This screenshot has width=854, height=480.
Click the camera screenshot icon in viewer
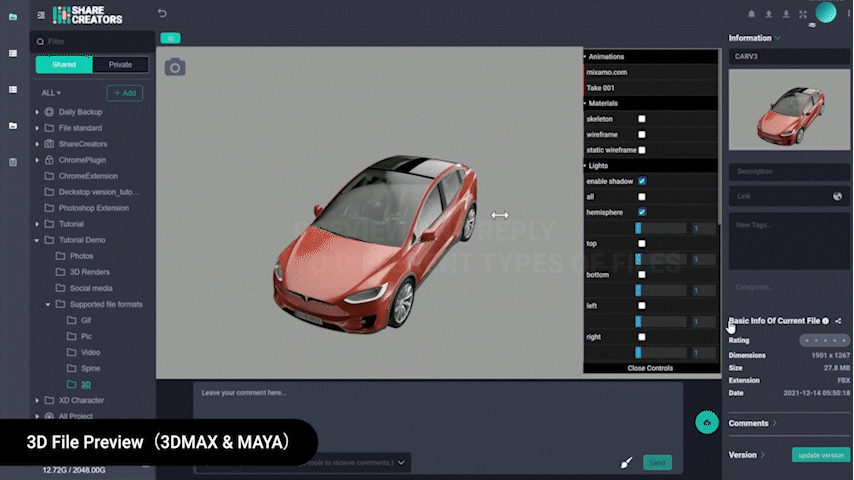point(175,67)
